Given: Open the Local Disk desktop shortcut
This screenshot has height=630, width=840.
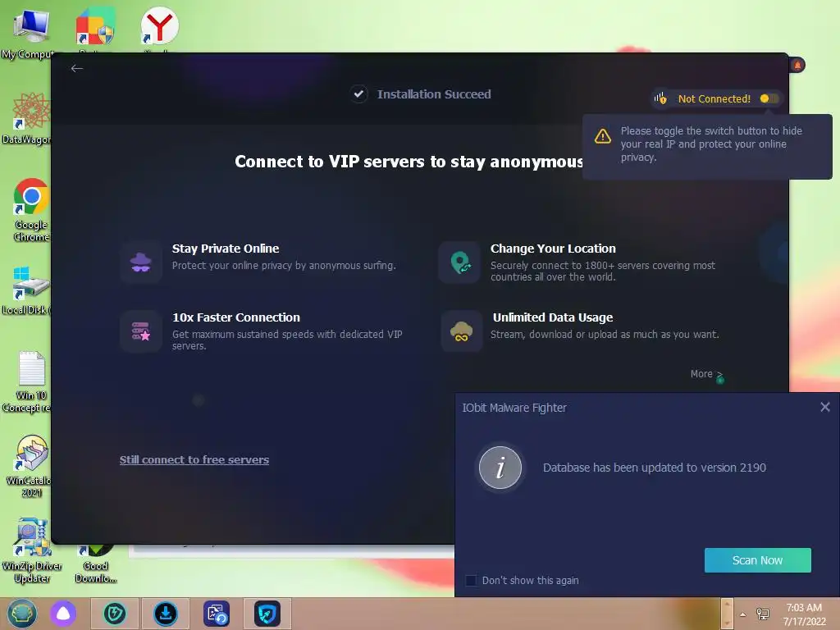Looking at the screenshot, I should coord(30,290).
